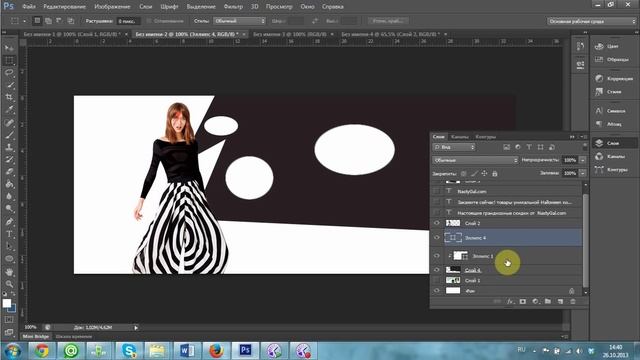Filter layers by pixel image icon

(507, 147)
